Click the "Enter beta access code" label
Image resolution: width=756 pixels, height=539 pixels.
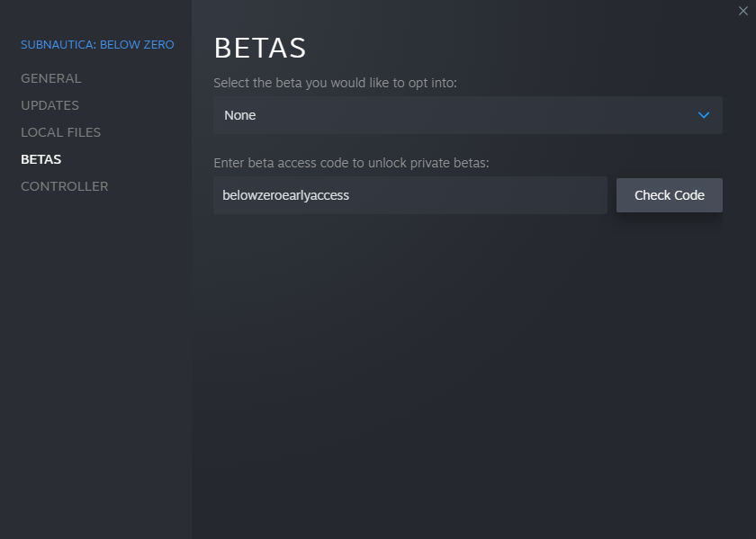(351, 163)
